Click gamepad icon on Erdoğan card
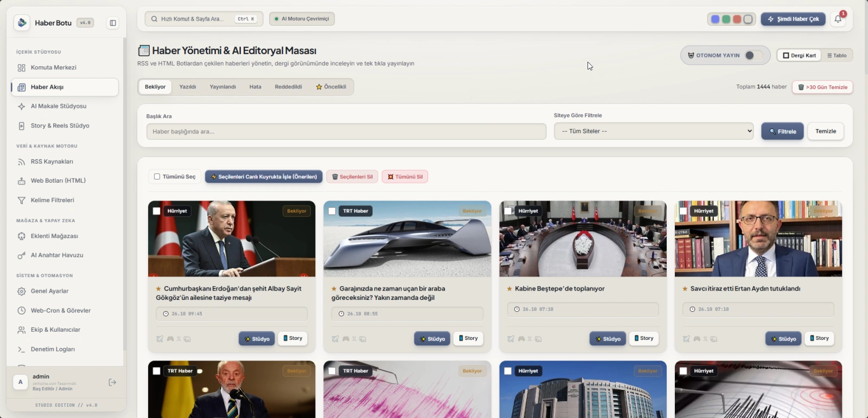This screenshot has width=868, height=418. (x=170, y=339)
